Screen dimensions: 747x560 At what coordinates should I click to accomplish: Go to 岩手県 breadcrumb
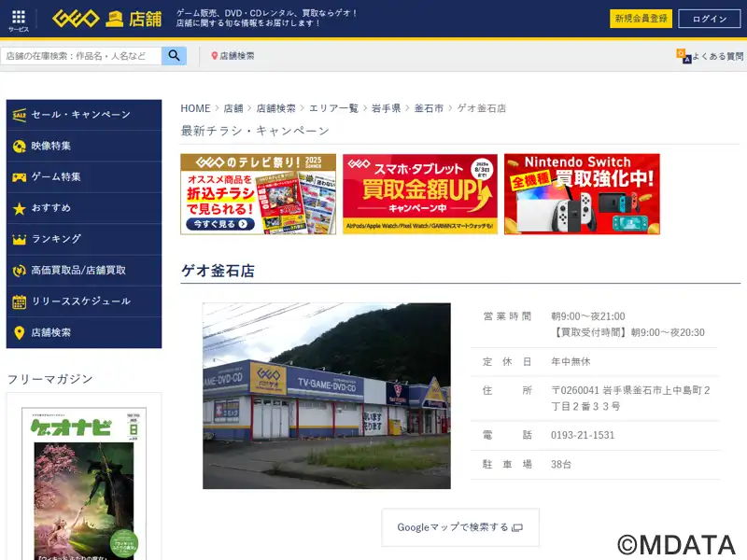(x=386, y=108)
